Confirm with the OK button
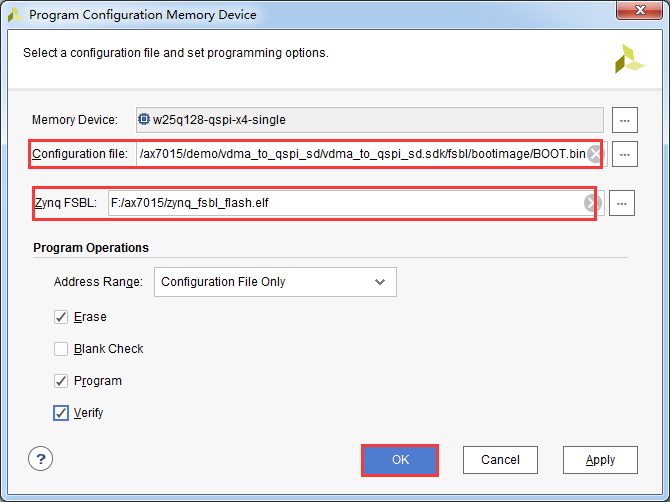Viewport: 670px width, 502px height. 400,460
